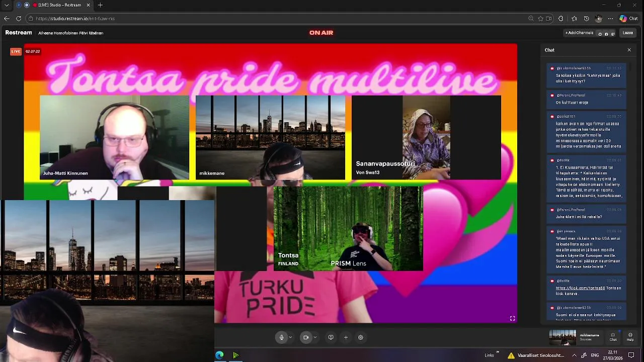Viewport: 644px width, 362px height.
Task: Click the fullscreen icon on the stream preview
Action: (x=512, y=318)
